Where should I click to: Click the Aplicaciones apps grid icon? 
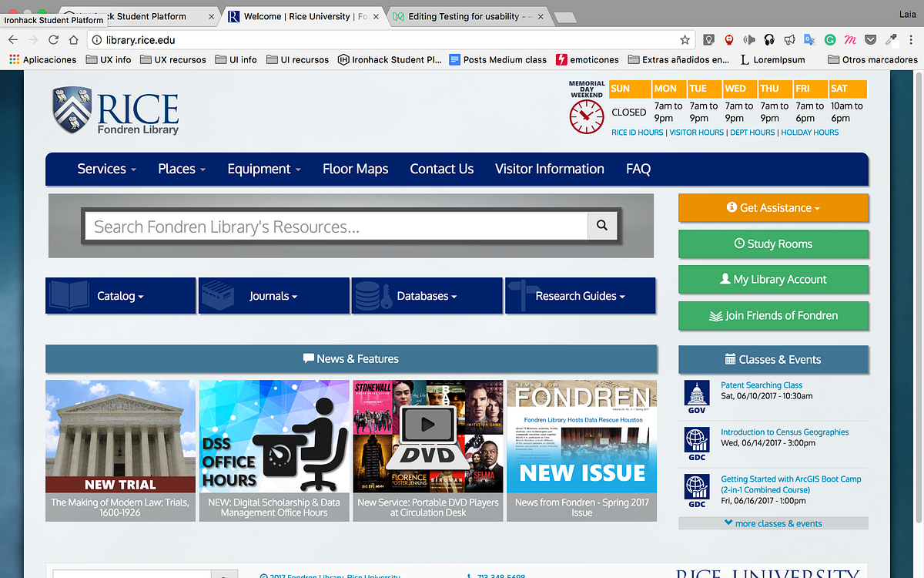tap(14, 59)
